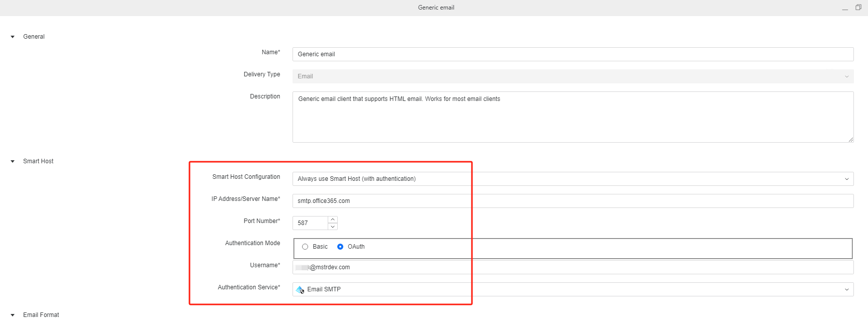Toggle the Email Format section triangle

(13, 315)
